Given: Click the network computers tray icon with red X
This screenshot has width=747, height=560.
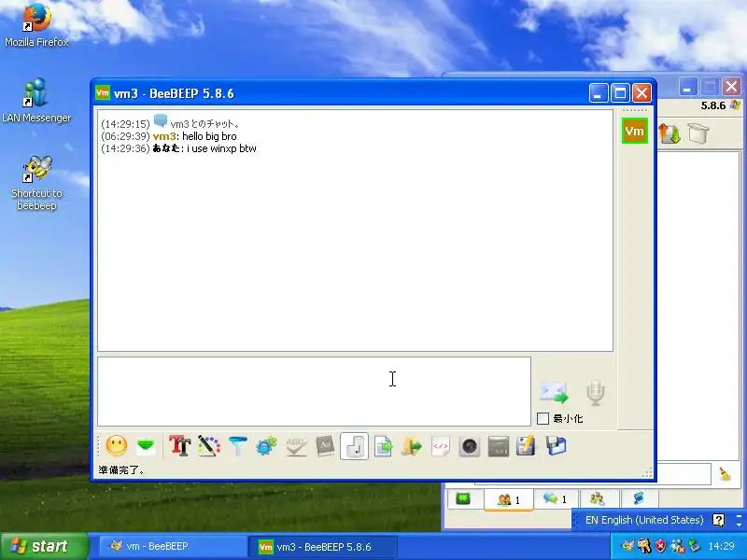Looking at the screenshot, I should [x=678, y=546].
